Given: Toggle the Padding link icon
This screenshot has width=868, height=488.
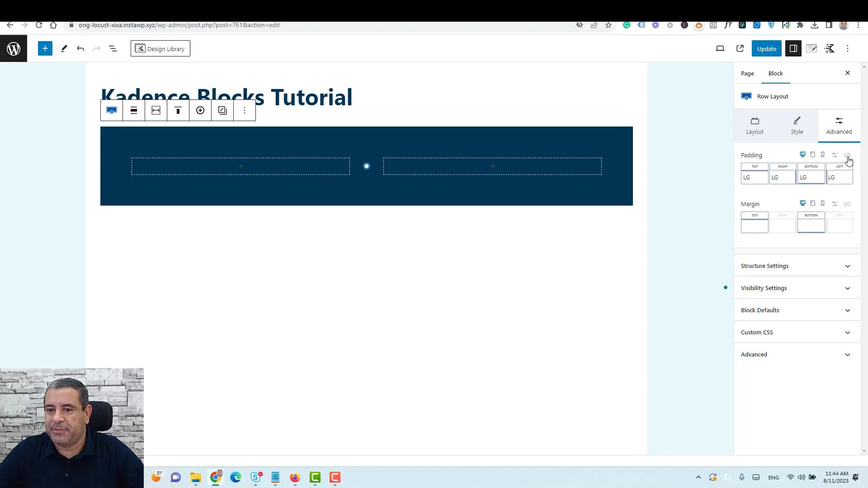Looking at the screenshot, I should click(x=847, y=155).
